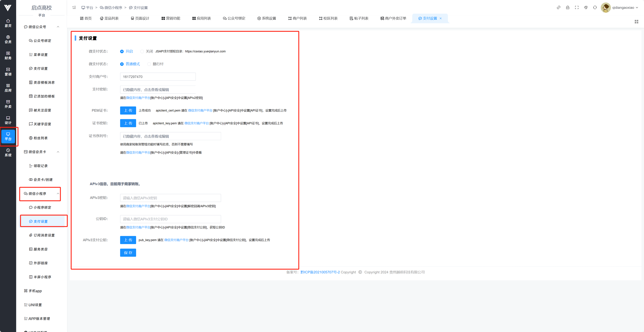The image size is (644, 332).
Task: Select 随行付 payment mode radio
Action: 149,64
